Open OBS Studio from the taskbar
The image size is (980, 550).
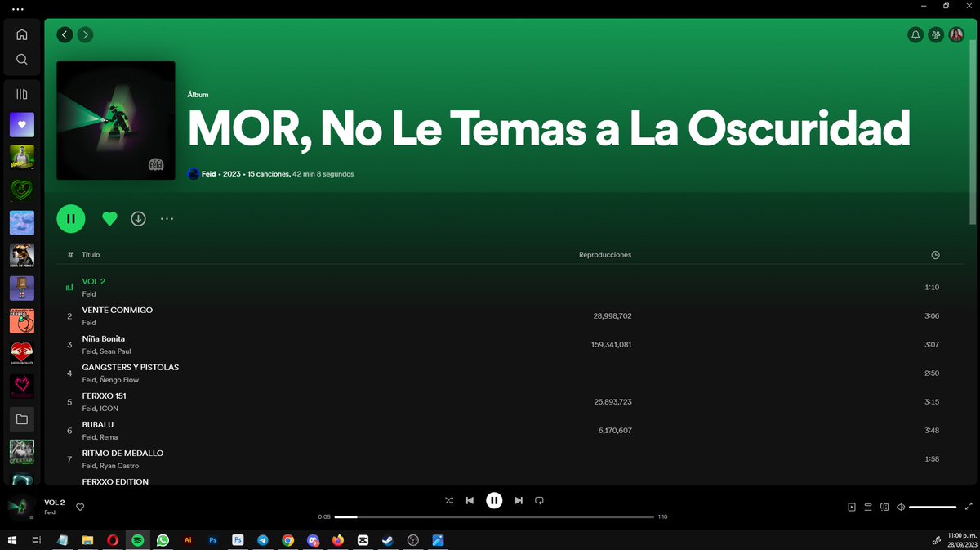(x=413, y=540)
